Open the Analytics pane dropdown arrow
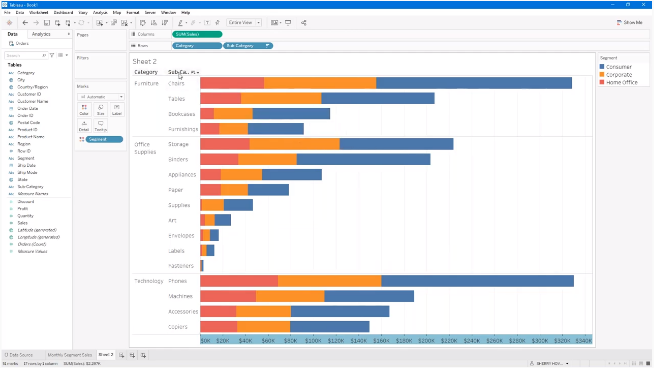 point(68,34)
